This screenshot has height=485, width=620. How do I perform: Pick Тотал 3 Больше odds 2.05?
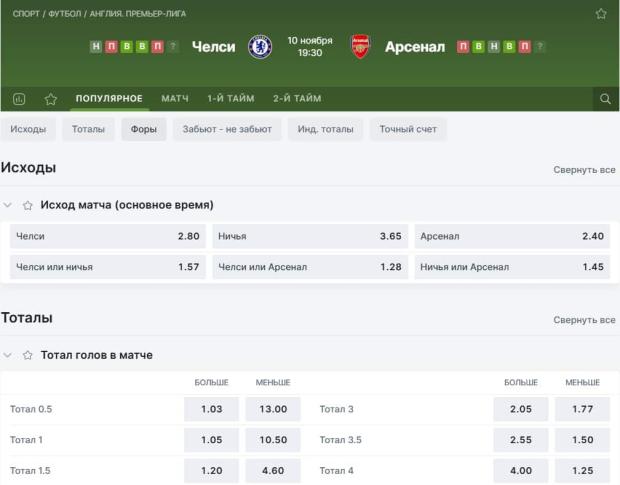click(x=520, y=409)
